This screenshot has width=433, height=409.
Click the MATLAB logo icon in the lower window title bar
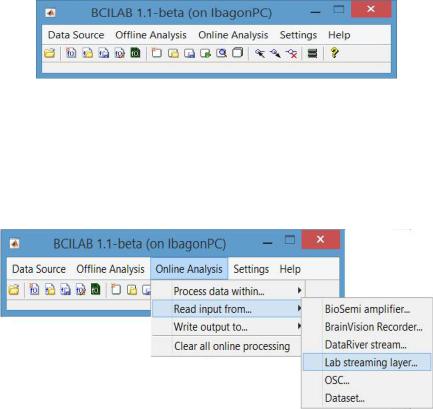click(14, 243)
